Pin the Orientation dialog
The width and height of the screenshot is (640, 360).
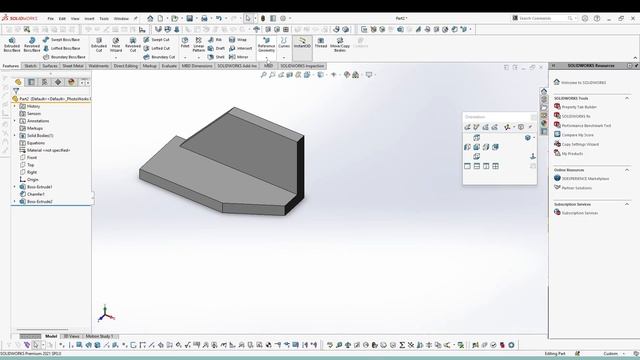[x=530, y=127]
